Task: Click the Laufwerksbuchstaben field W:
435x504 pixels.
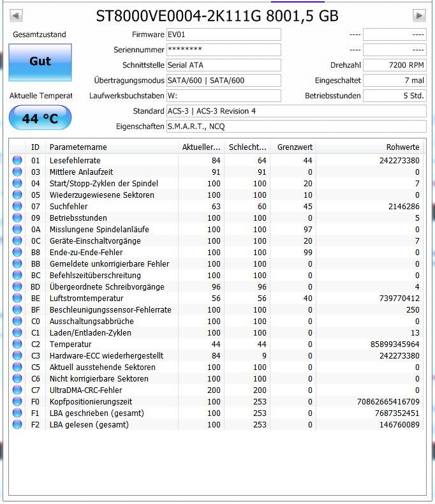Action: click(x=224, y=96)
